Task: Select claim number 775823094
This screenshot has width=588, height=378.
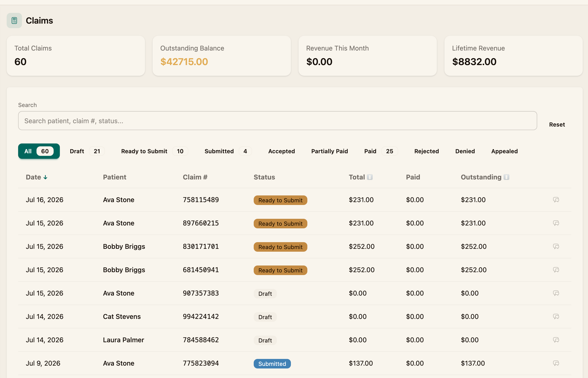Action: point(201,363)
